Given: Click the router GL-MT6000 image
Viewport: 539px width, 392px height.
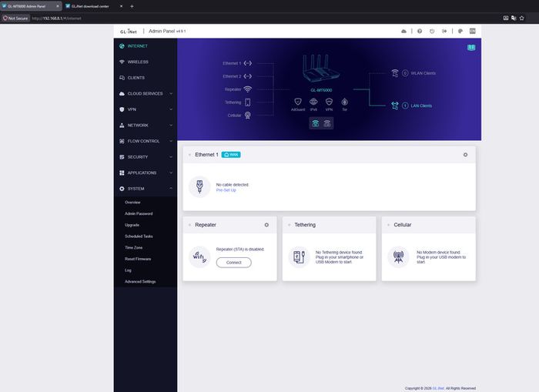Looking at the screenshot, I should click(321, 68).
